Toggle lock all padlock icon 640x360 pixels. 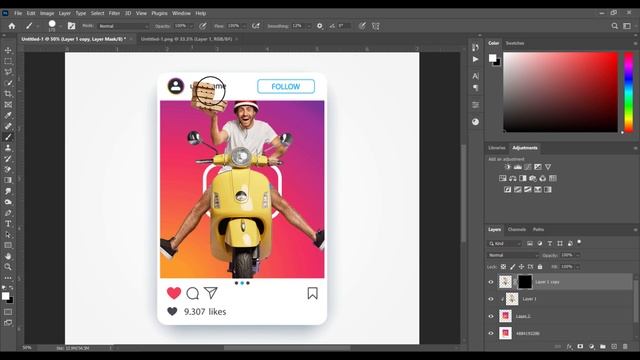click(x=540, y=267)
